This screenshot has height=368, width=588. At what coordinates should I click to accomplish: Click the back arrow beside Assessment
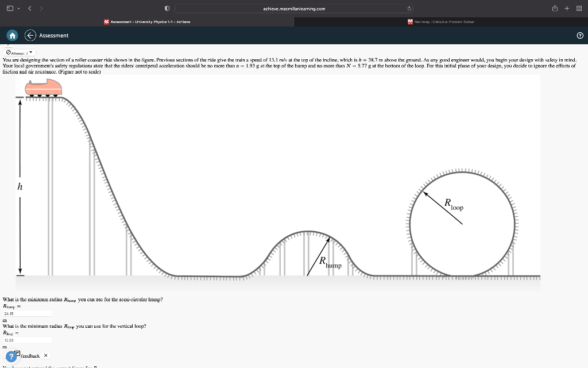click(30, 35)
